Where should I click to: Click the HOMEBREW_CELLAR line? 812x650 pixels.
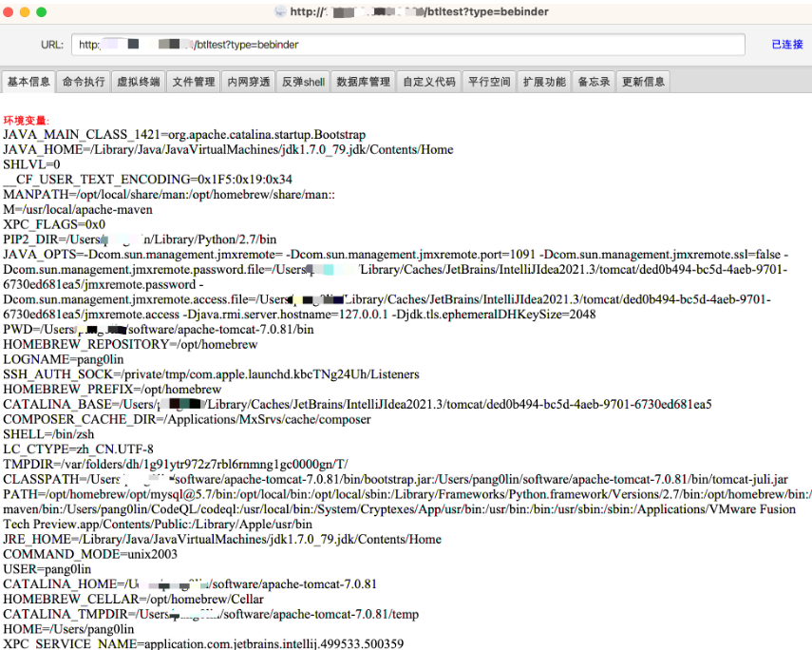pos(134,600)
